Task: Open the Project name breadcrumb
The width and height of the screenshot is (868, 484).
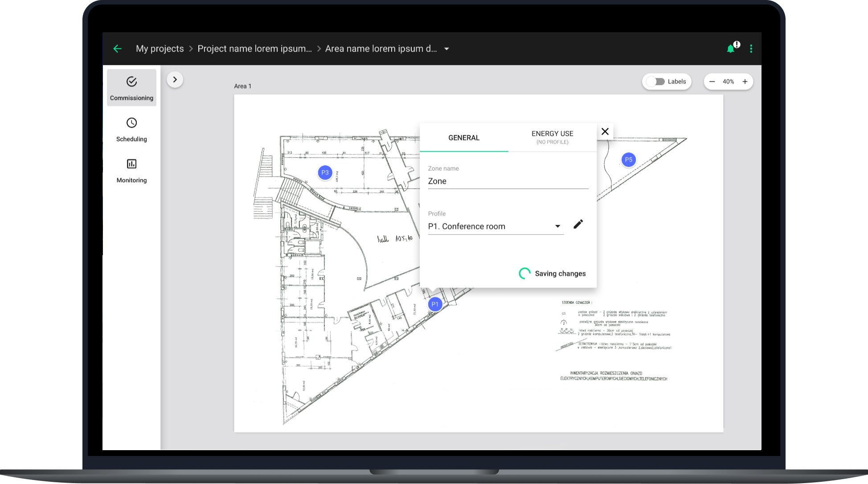Action: tap(255, 49)
